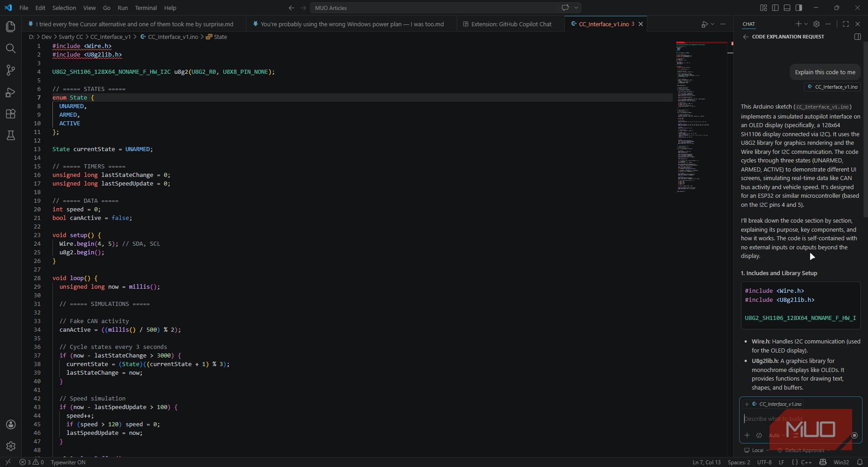Toggle the Secondary Side Bar visibility
The height and width of the screenshot is (467, 868).
pyautogui.click(x=799, y=8)
